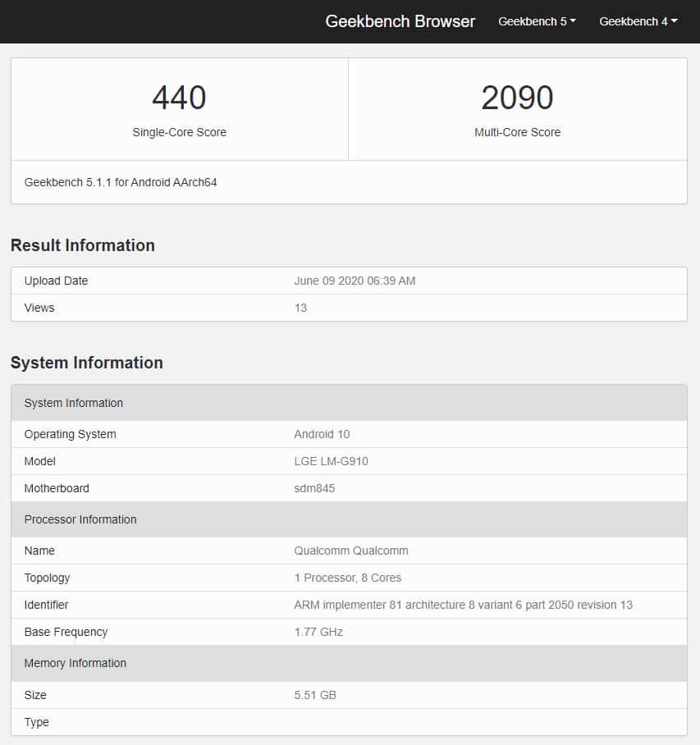Select the Android 10 operating system value
The height and width of the screenshot is (745, 700).
pos(322,434)
